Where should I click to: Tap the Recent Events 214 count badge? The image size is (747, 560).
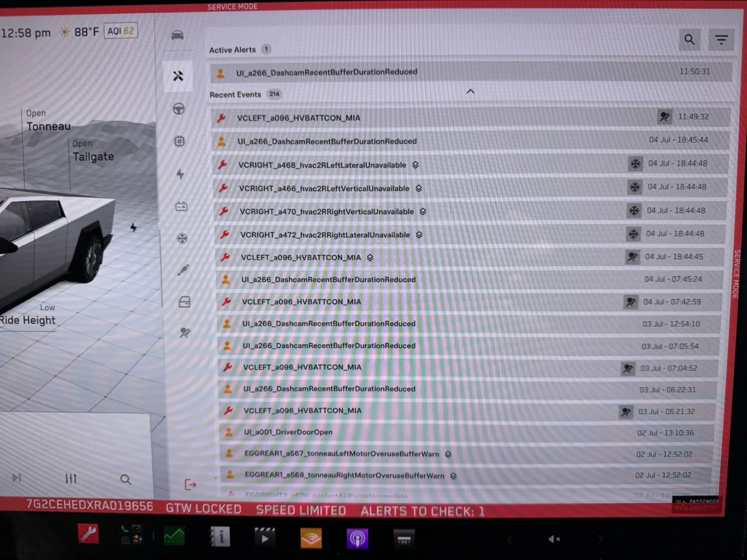click(274, 94)
